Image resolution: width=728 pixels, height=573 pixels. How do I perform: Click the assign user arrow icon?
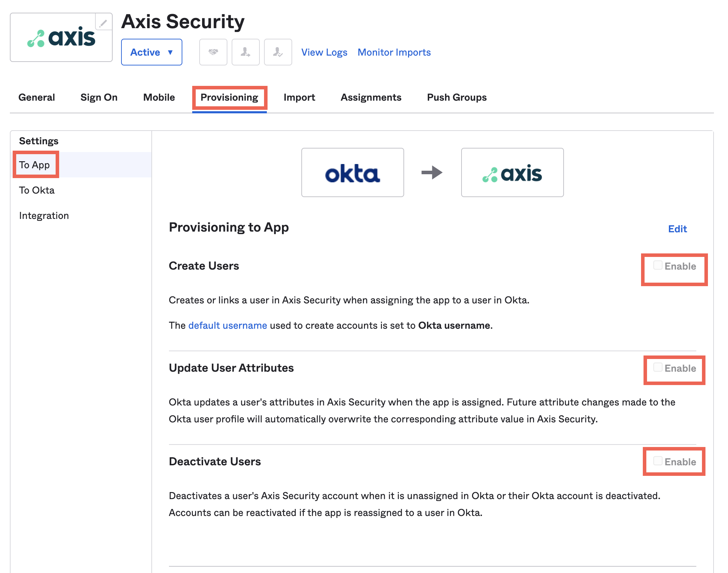pyautogui.click(x=245, y=52)
